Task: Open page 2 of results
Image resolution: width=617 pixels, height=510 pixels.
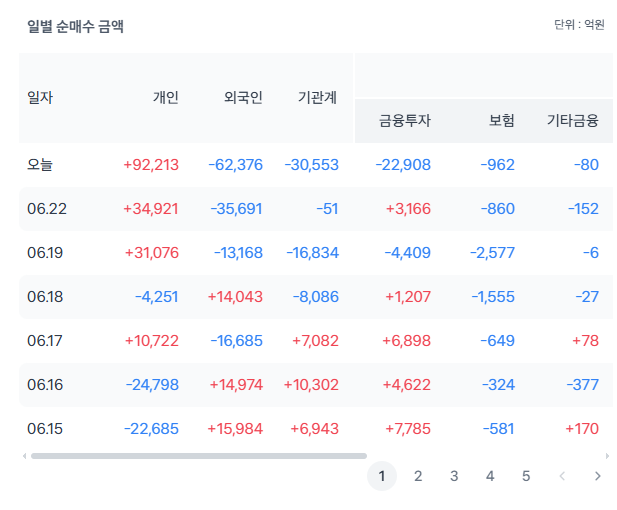Action: (x=418, y=476)
